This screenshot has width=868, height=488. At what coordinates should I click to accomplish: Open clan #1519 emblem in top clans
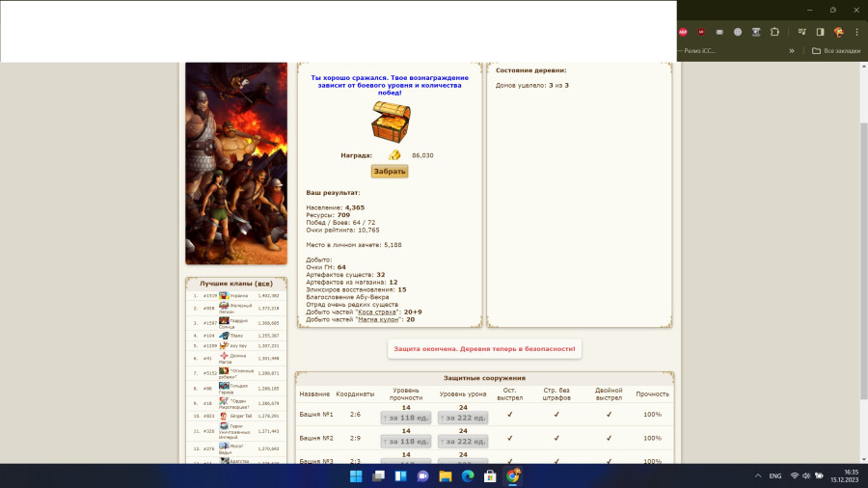click(224, 295)
